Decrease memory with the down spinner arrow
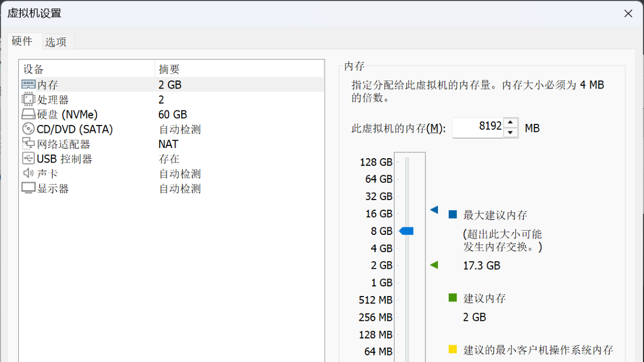644x362 pixels. coord(511,132)
